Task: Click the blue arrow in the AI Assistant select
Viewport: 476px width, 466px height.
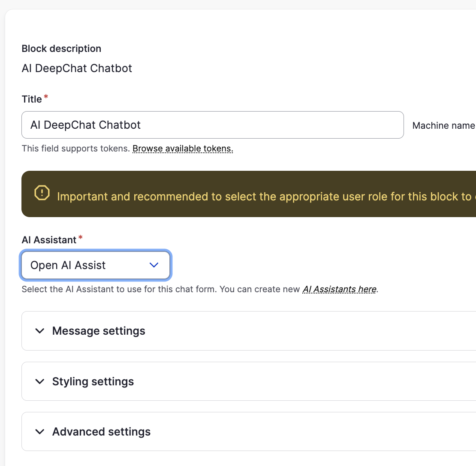Action: [x=154, y=265]
